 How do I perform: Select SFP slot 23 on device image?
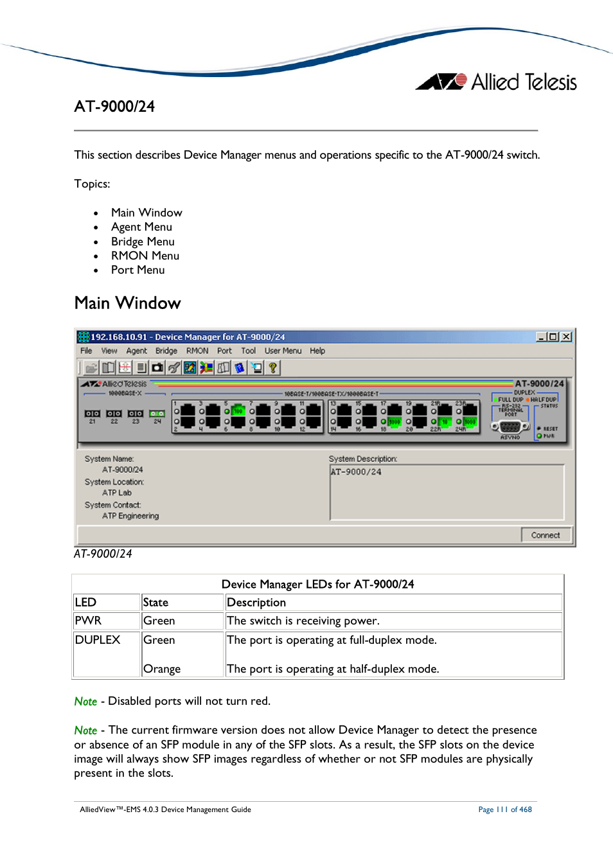[136, 414]
